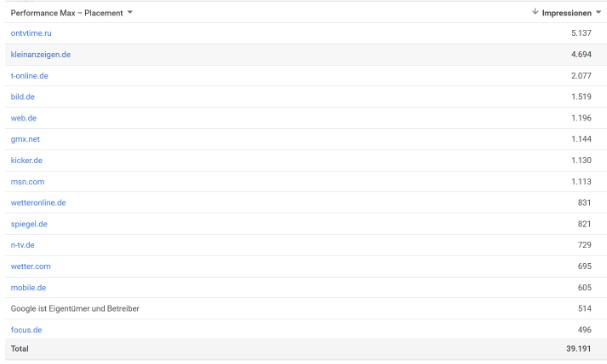Click the t-online.de link
The width and height of the screenshot is (607, 364).
pos(29,76)
